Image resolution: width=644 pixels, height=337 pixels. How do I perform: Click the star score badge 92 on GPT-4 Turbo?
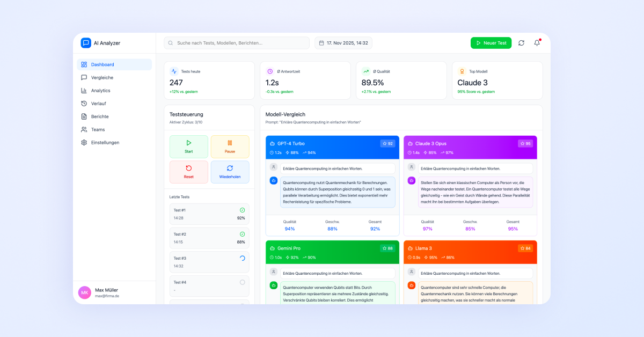(x=387, y=143)
